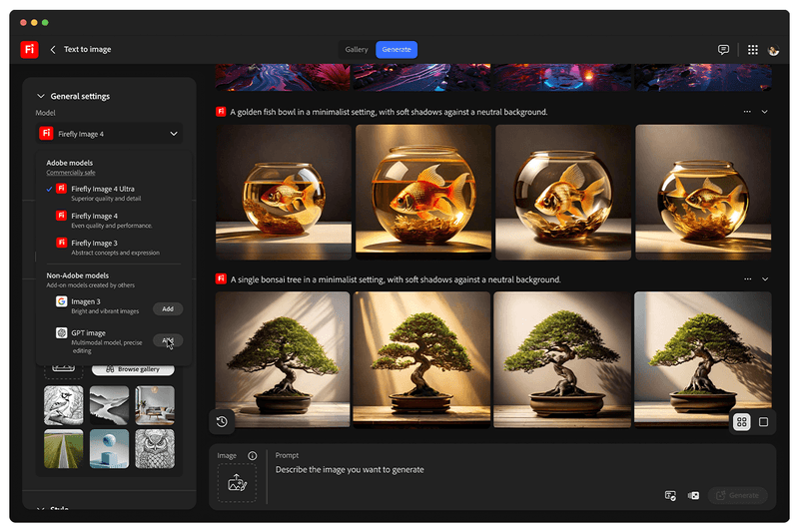Open generation history clock icon
799x532 pixels.
tap(222, 421)
